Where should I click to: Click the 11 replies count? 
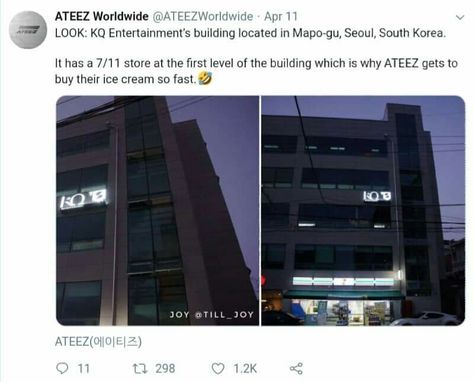84,369
